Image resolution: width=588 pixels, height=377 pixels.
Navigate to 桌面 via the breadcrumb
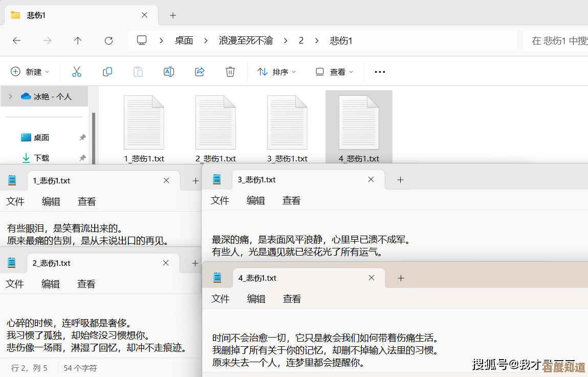[184, 40]
